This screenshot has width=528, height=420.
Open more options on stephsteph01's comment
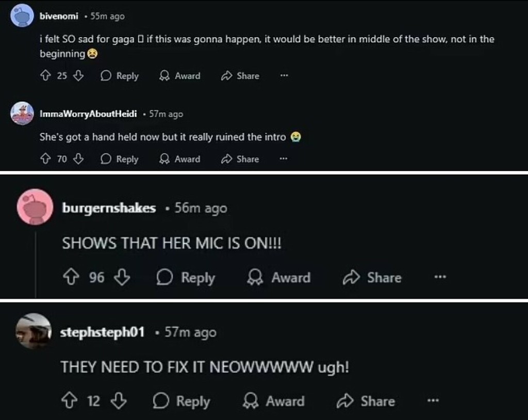pyautogui.click(x=433, y=401)
